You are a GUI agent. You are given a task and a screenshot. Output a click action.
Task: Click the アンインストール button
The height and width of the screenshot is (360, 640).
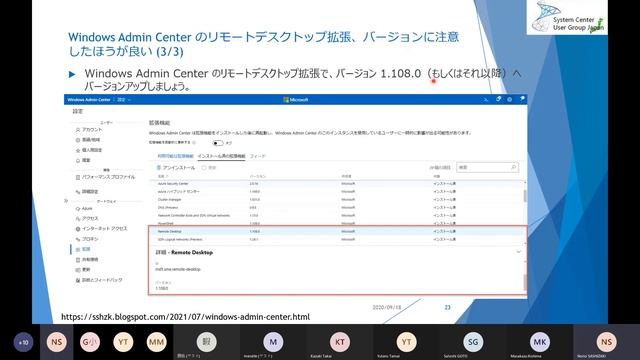coord(176,168)
